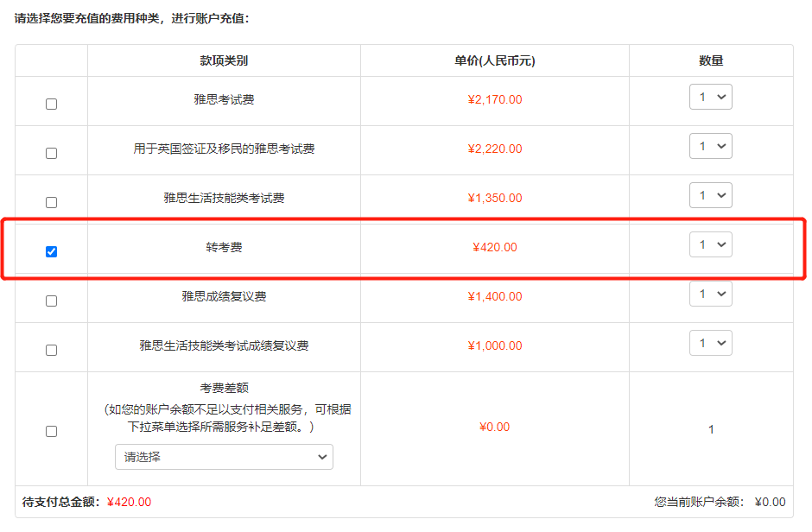Expand quantity selector for 雅思生活技能类考试费
Viewport: 812px width, 532px height.
[x=710, y=195]
